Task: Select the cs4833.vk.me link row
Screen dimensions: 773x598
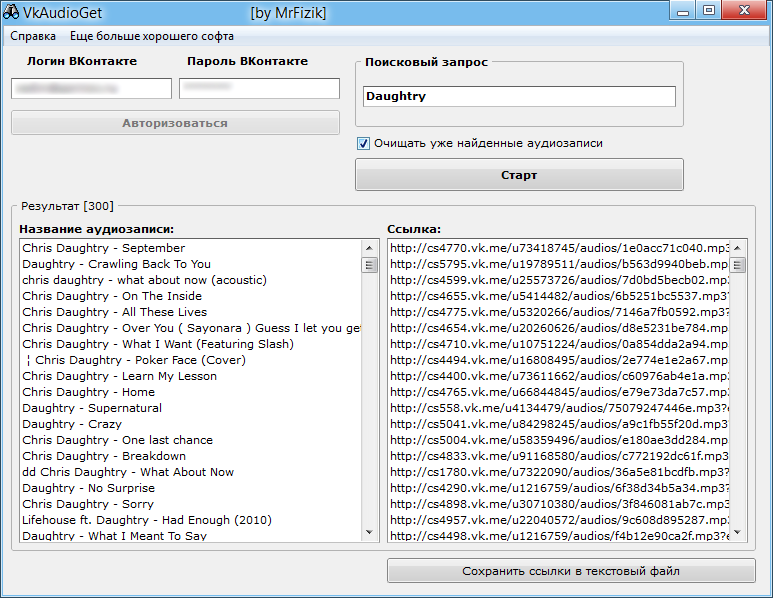Action: (x=559, y=456)
